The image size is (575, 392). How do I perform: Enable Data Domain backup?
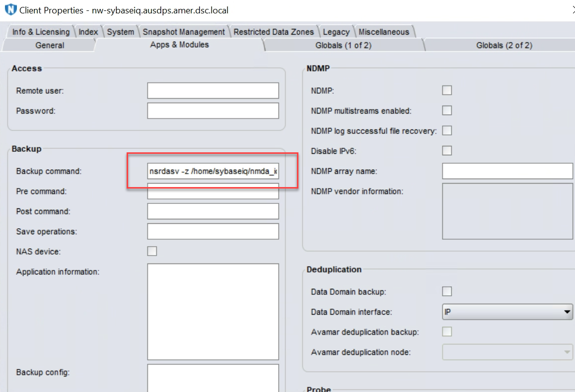pyautogui.click(x=446, y=291)
